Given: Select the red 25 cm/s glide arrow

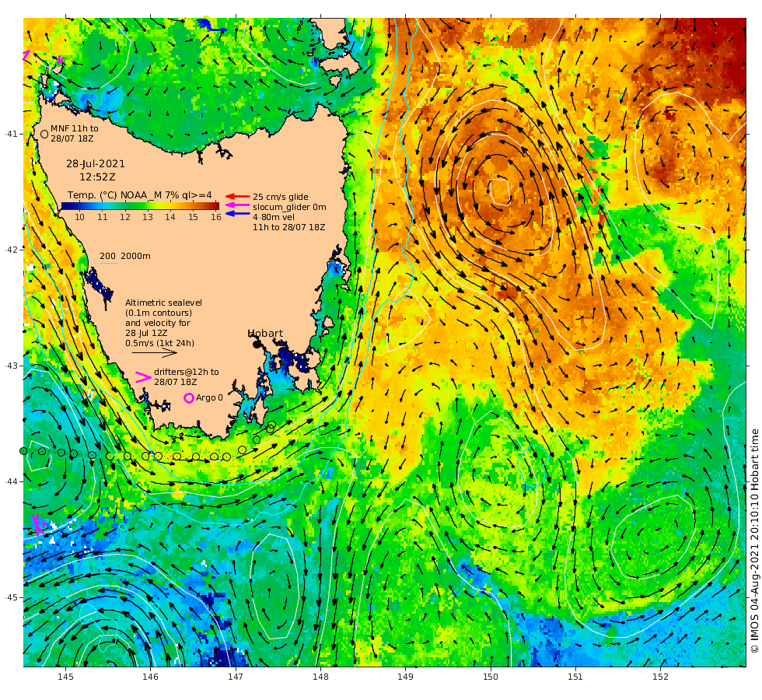Looking at the screenshot, I should (238, 196).
